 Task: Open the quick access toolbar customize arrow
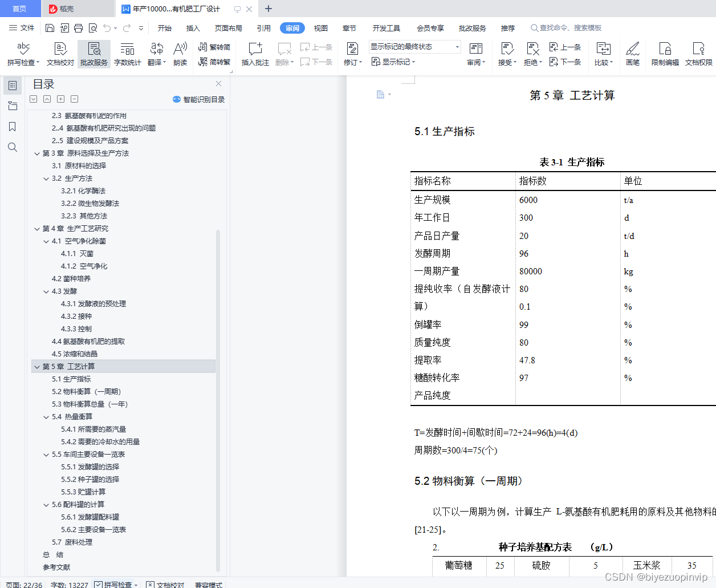(x=141, y=28)
